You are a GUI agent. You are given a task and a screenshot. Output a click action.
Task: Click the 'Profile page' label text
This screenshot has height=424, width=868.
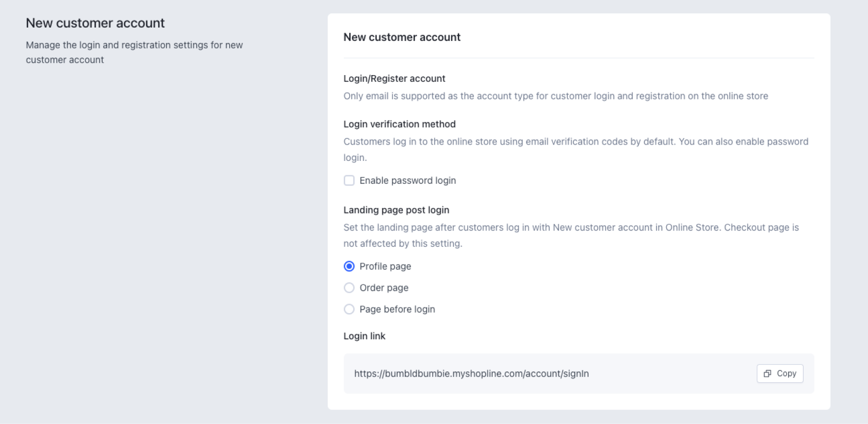click(385, 266)
